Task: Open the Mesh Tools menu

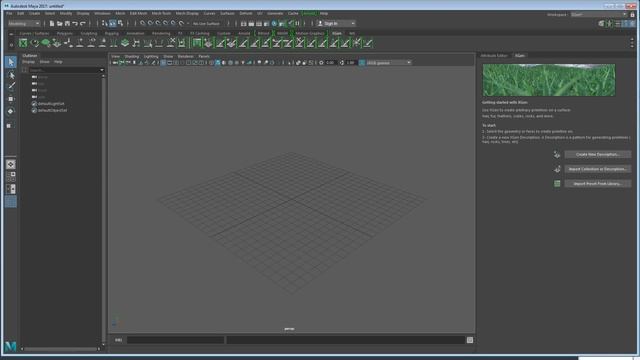Action: click(x=161, y=13)
